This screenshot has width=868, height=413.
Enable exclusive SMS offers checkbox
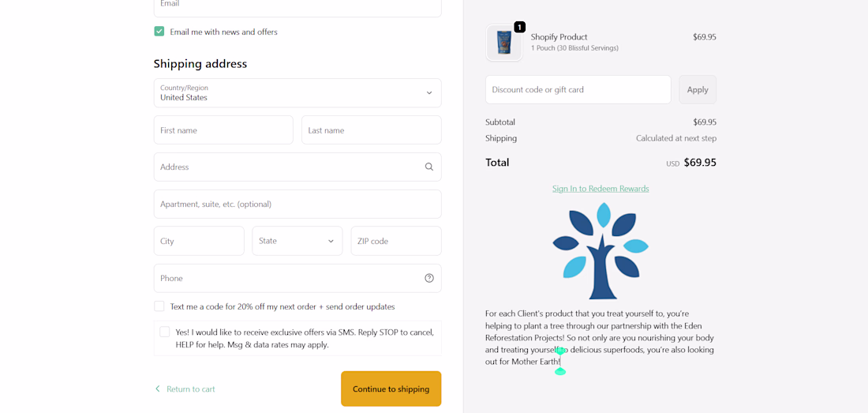pos(165,332)
